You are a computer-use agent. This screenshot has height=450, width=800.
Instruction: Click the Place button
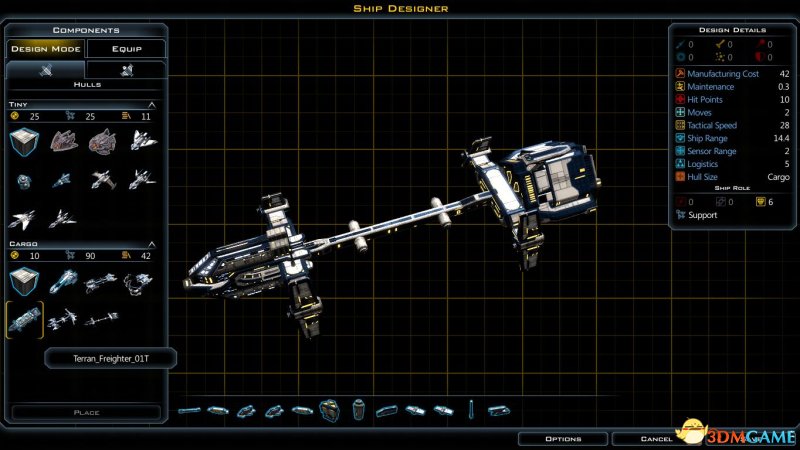[x=86, y=412]
